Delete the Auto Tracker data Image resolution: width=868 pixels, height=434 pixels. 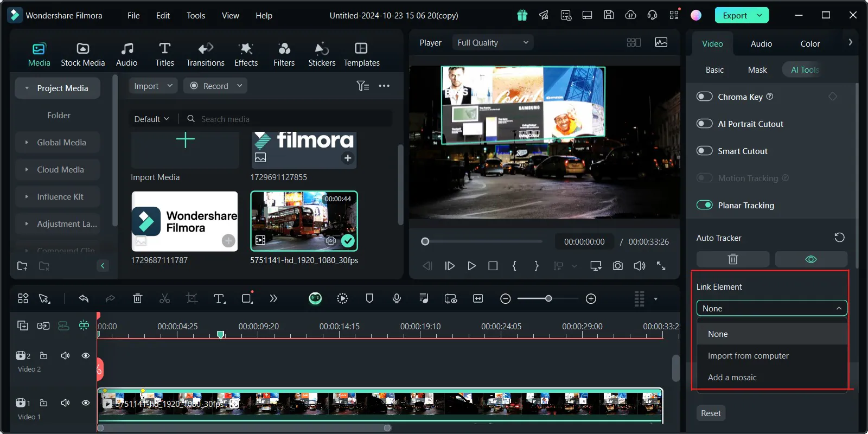tap(733, 259)
